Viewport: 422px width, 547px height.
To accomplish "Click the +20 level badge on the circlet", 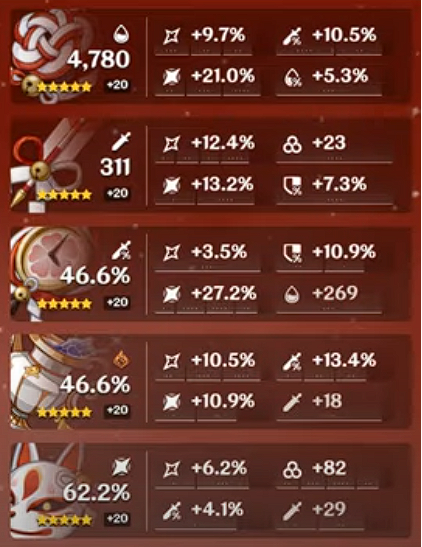I will (x=118, y=518).
